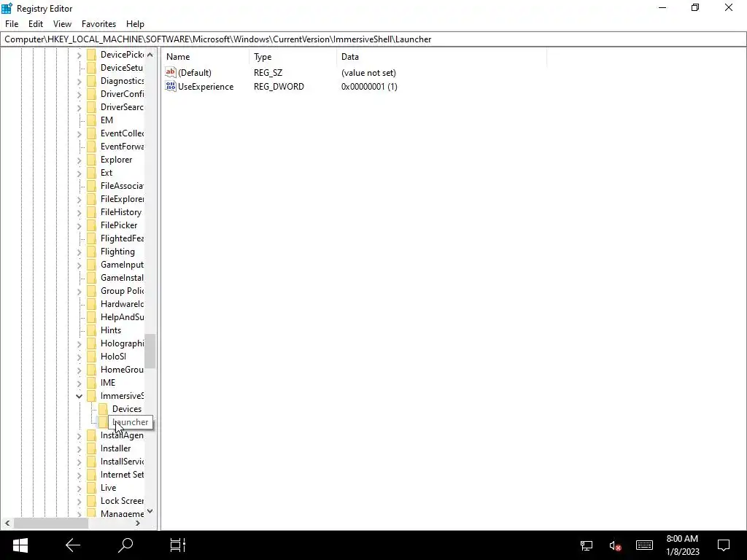Viewport: 747px width, 560px height.
Task: Click the taskbar Back arrow
Action: coord(73,545)
